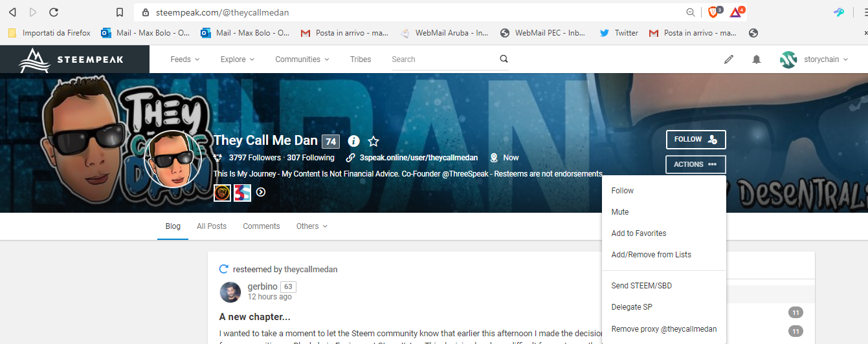This screenshot has width=868, height=344.
Task: Bookmark this page using bookmark icon
Action: (120, 12)
